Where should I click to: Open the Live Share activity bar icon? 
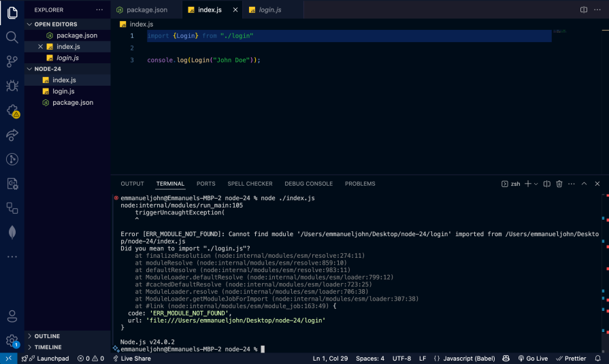[12, 135]
